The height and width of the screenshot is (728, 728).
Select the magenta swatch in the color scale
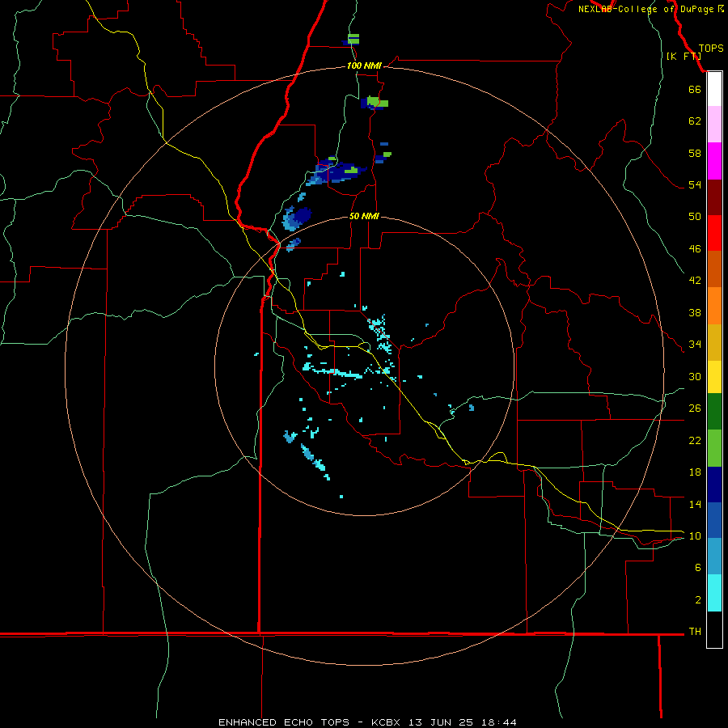click(x=714, y=161)
